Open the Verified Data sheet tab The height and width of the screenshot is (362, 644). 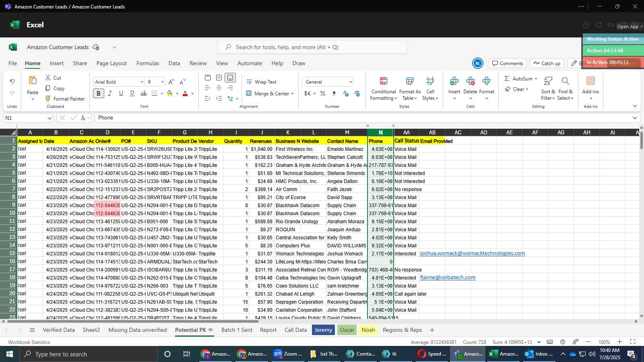click(x=59, y=330)
